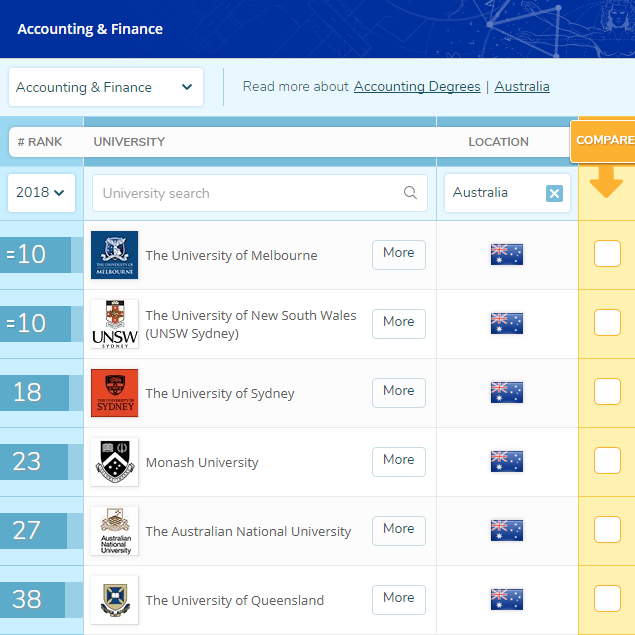Click the Australian National University logo
Viewport: 635px width, 635px height.
(x=115, y=531)
